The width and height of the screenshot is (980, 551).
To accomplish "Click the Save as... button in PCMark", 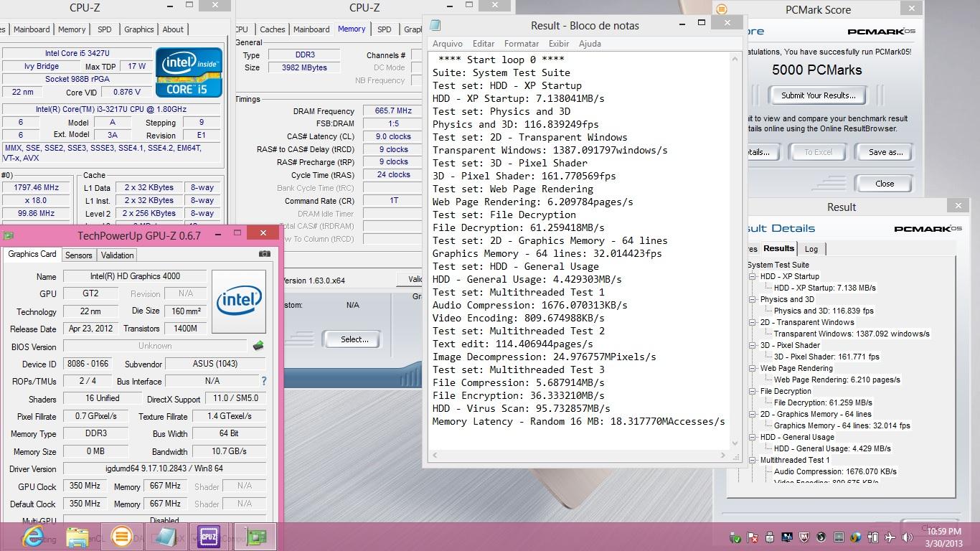I will coord(886,152).
